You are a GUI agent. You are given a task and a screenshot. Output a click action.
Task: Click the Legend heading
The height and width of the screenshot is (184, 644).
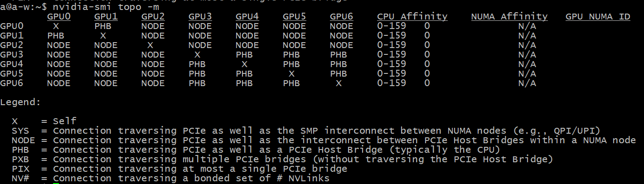tap(20, 102)
